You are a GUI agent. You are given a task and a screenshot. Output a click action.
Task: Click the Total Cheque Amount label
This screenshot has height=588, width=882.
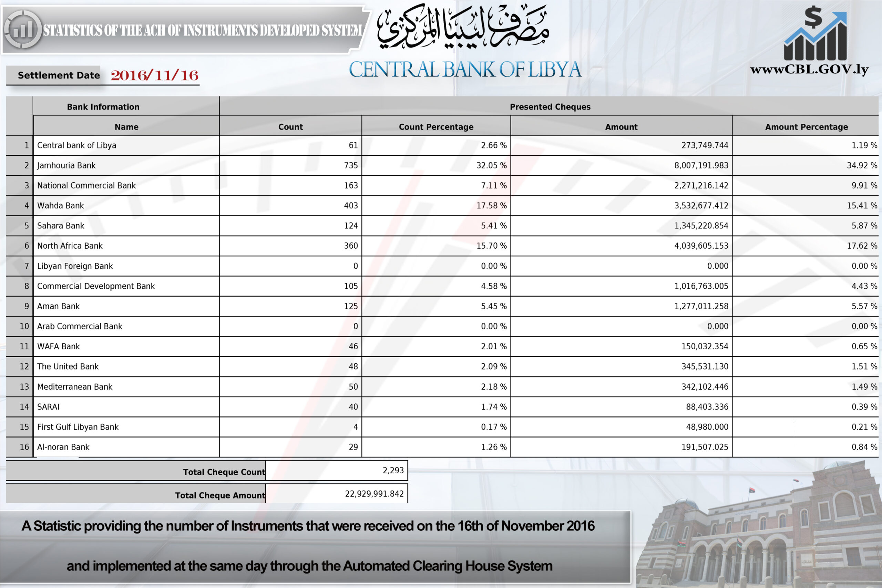[220, 495]
